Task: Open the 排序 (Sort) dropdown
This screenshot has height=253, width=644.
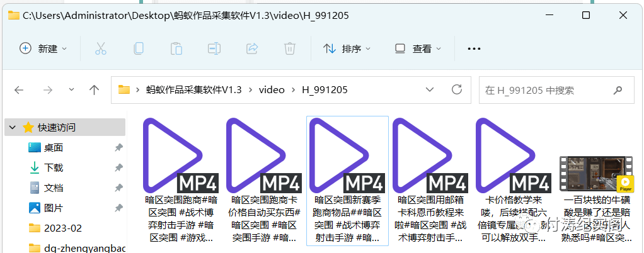Action: 347,48
